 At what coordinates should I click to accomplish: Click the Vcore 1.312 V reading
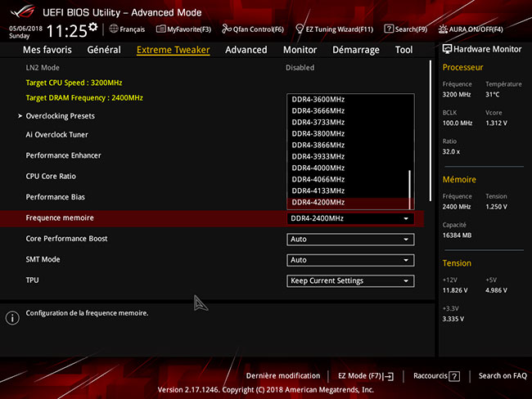(496, 123)
